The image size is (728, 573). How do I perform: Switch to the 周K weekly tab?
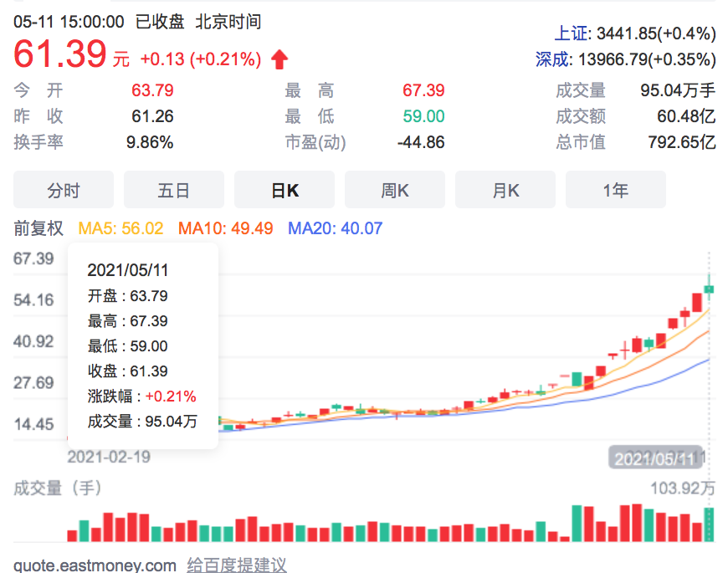tap(395, 190)
